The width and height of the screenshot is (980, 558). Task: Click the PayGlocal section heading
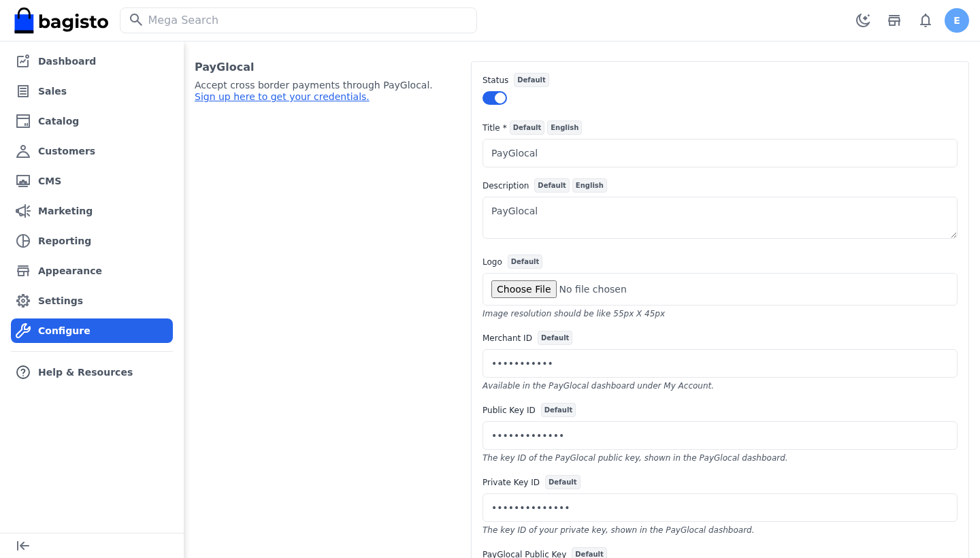pos(225,67)
